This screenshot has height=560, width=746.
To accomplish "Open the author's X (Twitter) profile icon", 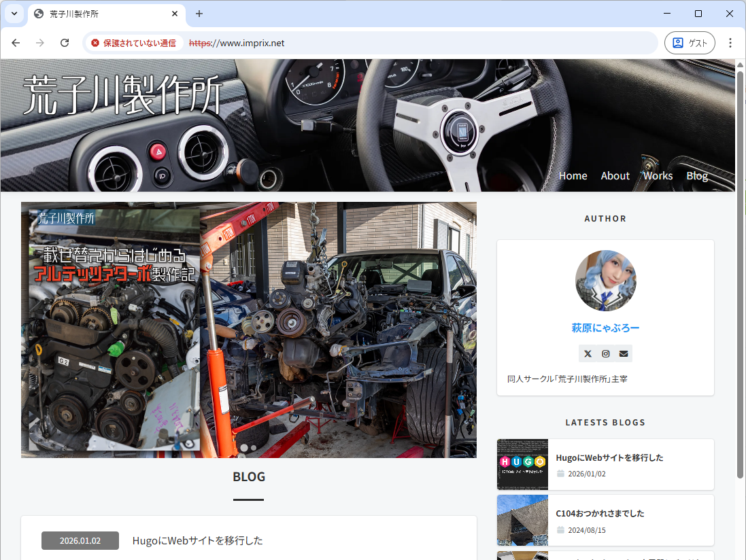I will pos(588,353).
